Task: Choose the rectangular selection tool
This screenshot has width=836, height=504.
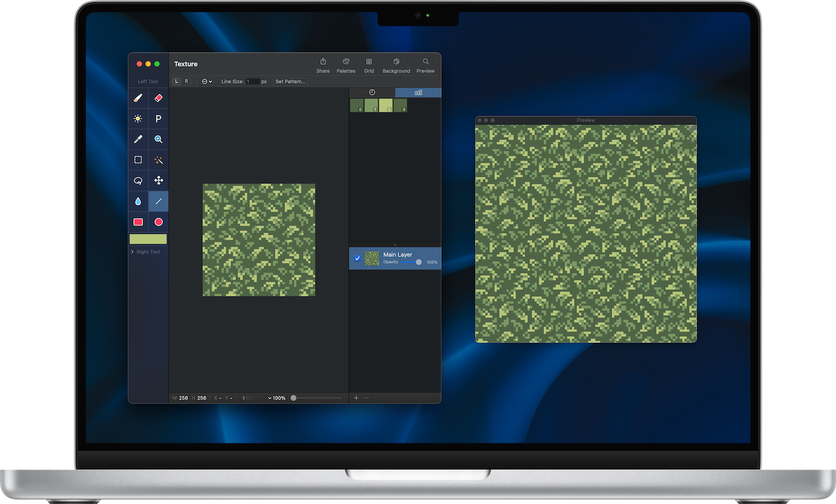Action: point(138,160)
